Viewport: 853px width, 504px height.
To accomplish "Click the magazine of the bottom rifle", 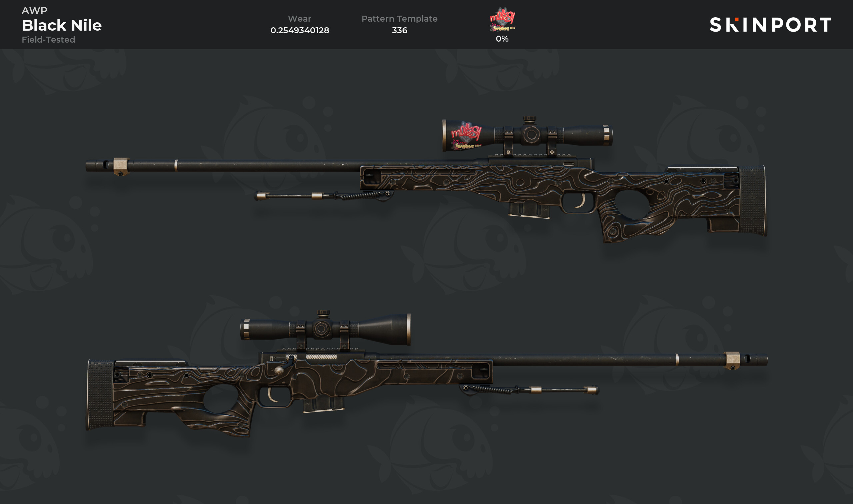I will click(x=324, y=404).
